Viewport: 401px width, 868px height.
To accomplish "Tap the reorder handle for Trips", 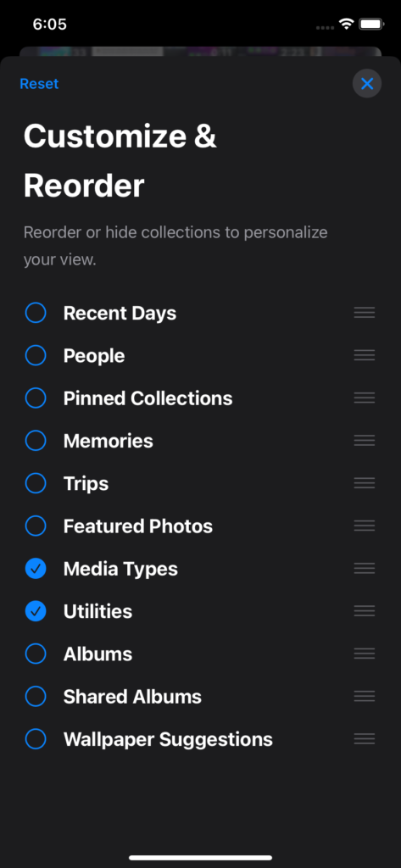I will (365, 483).
